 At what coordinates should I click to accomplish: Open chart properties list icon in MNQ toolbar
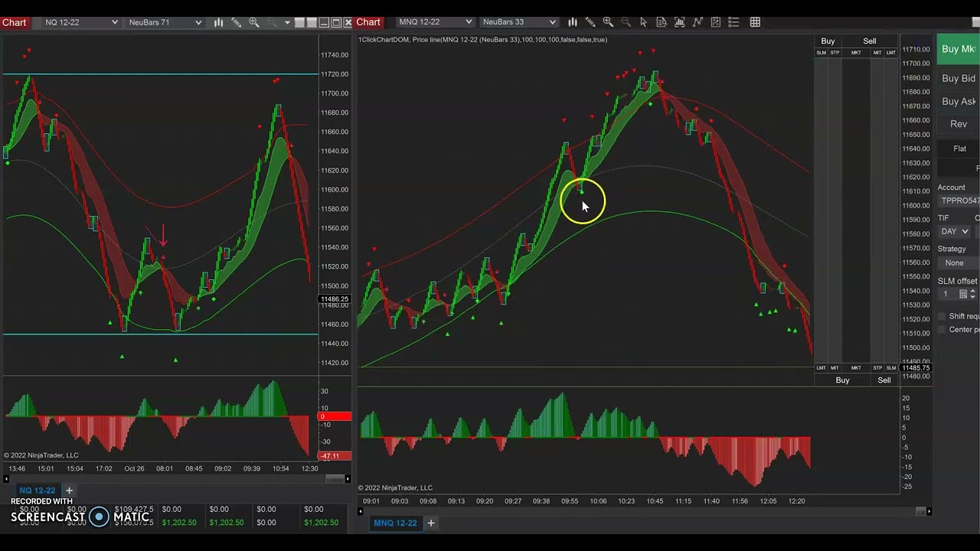click(733, 22)
